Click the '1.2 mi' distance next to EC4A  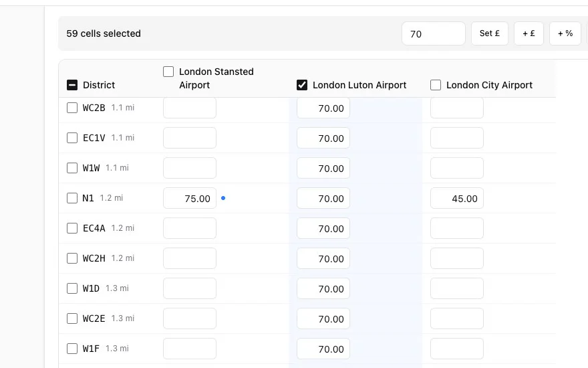(x=123, y=228)
